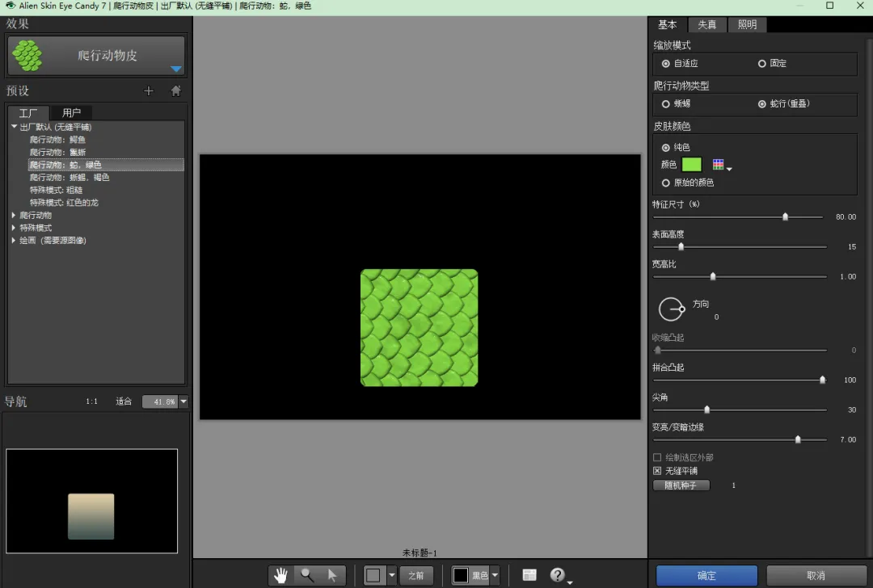Screen dimensions: 873x588
Task: Open the help question mark icon
Action: tap(557, 574)
